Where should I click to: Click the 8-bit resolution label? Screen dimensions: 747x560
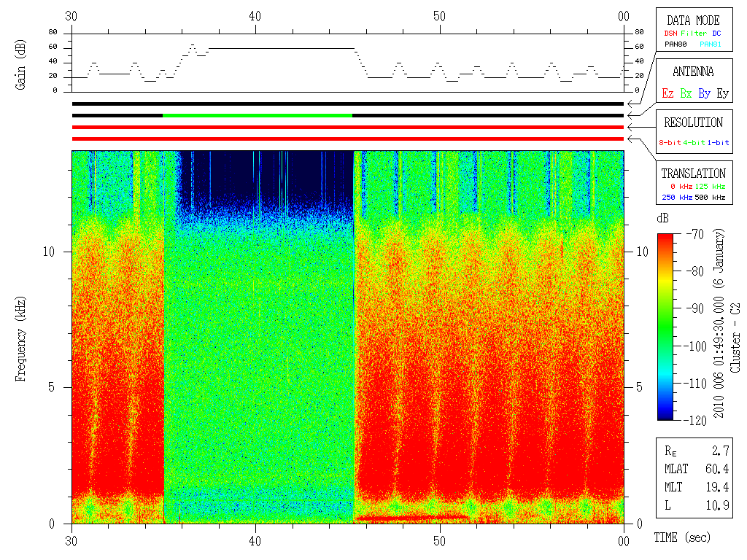[x=670, y=142]
